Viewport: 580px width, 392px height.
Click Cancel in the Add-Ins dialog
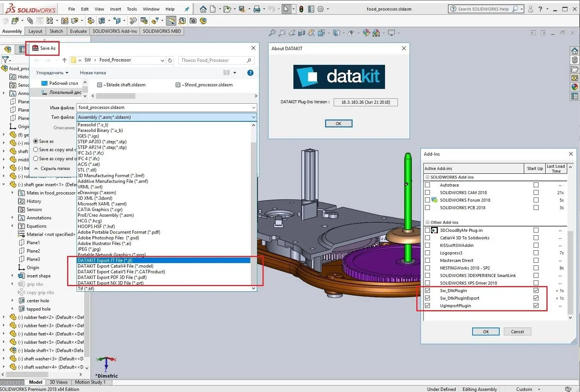517,332
